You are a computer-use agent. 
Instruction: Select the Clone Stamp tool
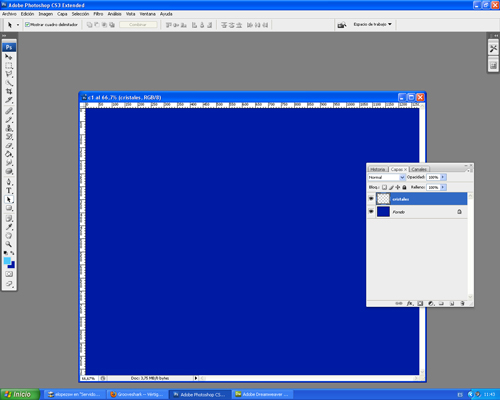[x=9, y=128]
